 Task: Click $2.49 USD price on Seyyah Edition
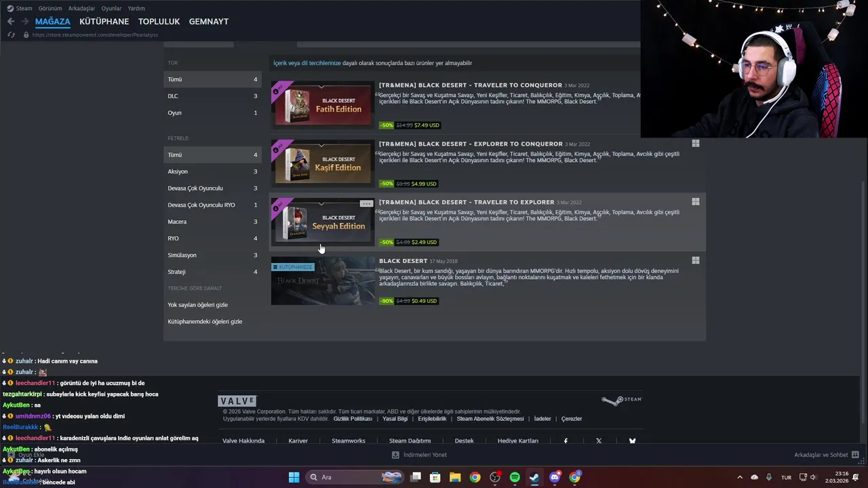(x=424, y=242)
